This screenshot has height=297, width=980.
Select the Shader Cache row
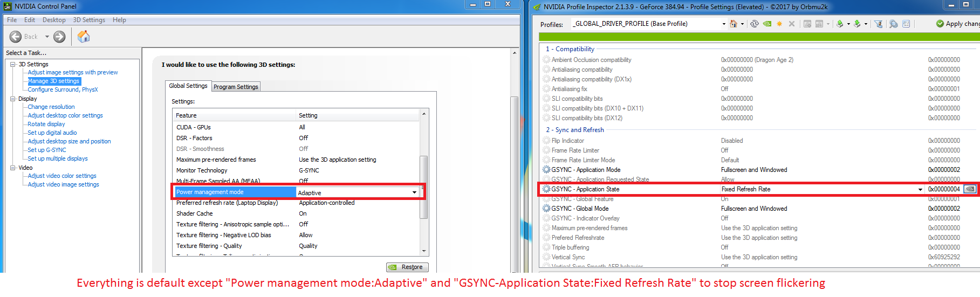[x=296, y=213]
